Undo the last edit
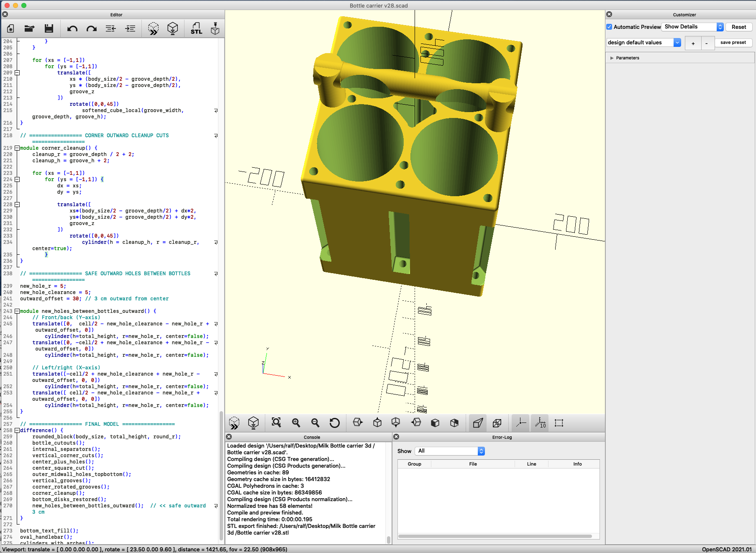This screenshot has height=553, width=756. (x=72, y=28)
